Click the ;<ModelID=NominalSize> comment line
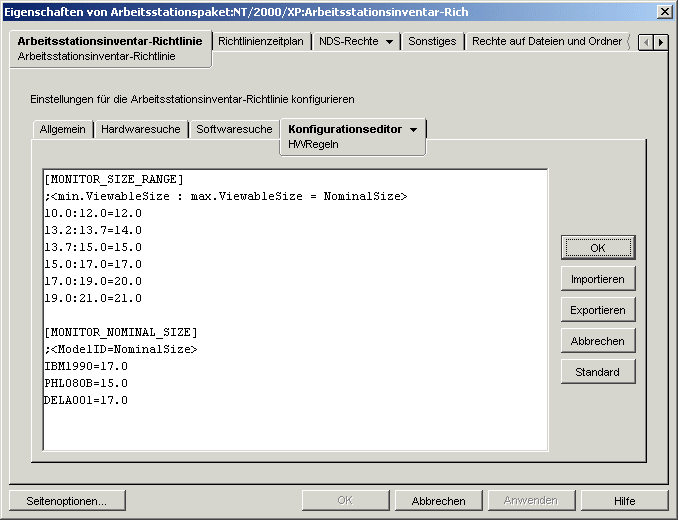Image resolution: width=678 pixels, height=520 pixels. point(121,349)
